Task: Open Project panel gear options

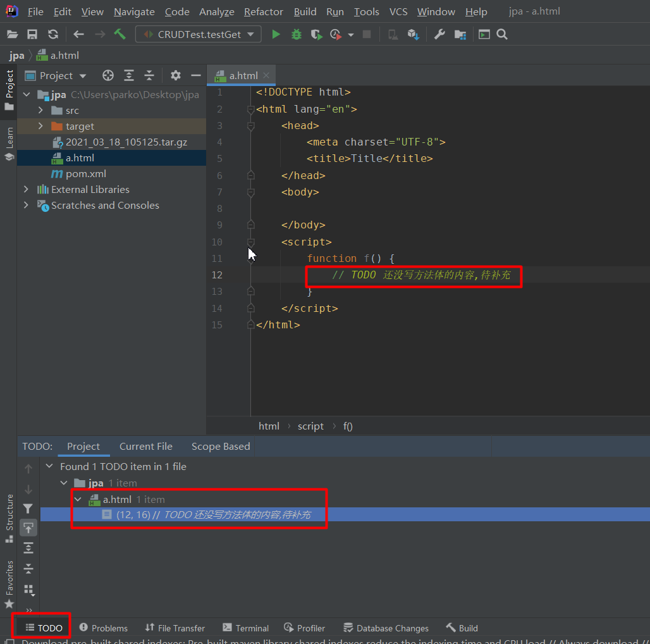Action: coord(176,75)
